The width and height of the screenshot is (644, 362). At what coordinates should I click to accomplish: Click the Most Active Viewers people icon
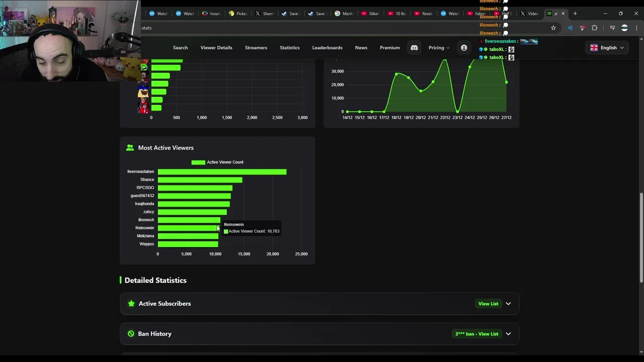click(x=130, y=148)
